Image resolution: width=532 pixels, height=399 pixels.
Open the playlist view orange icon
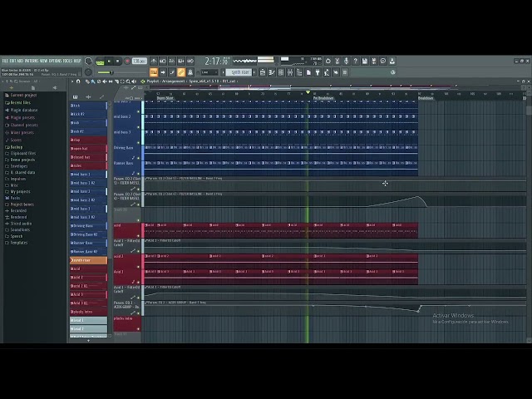click(x=154, y=72)
